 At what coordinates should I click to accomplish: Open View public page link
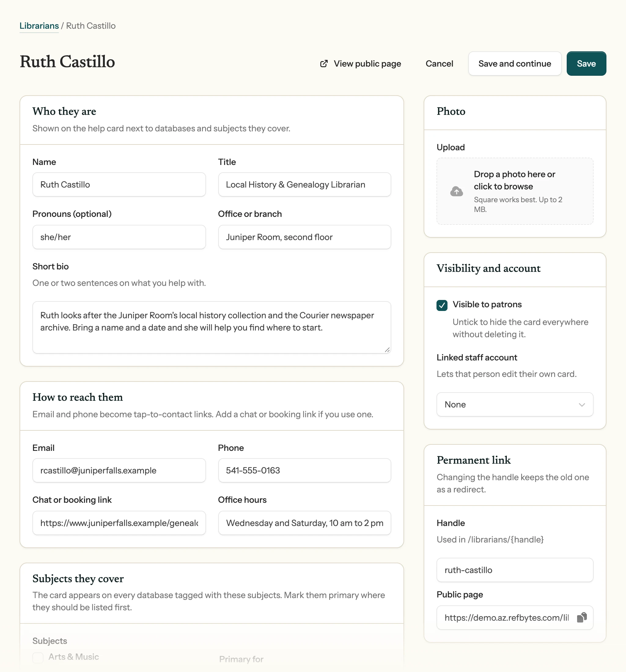360,64
